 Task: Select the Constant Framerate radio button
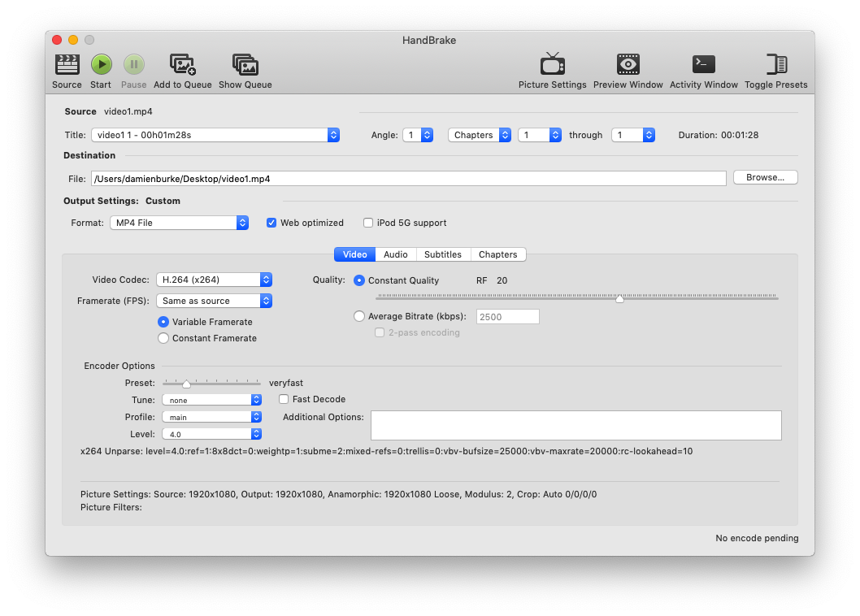(x=163, y=338)
